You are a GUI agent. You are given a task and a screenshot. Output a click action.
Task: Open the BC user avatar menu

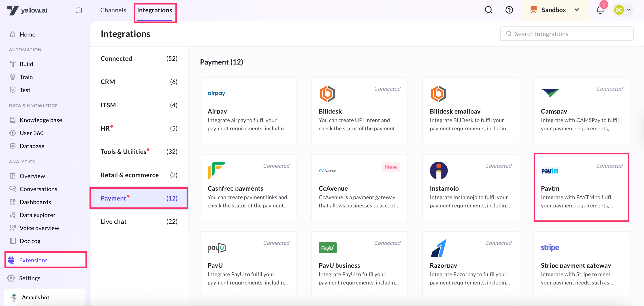(x=623, y=10)
